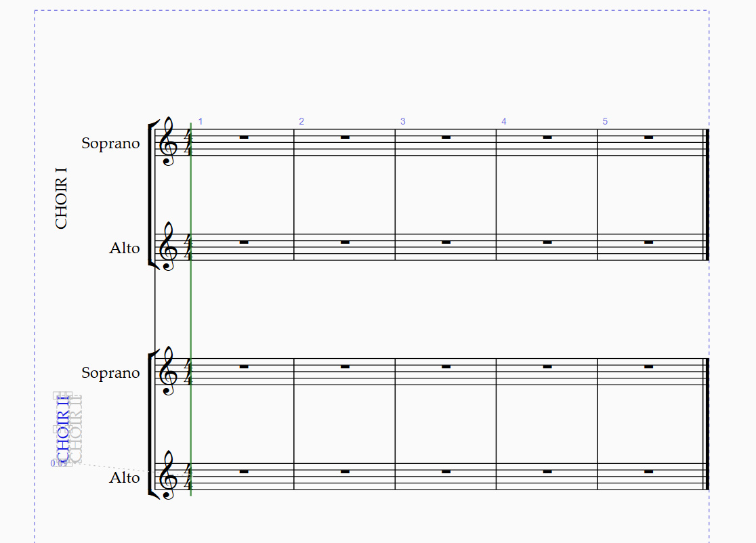This screenshot has height=543, width=756.
Task: Click measure number 1
Action: [200, 121]
